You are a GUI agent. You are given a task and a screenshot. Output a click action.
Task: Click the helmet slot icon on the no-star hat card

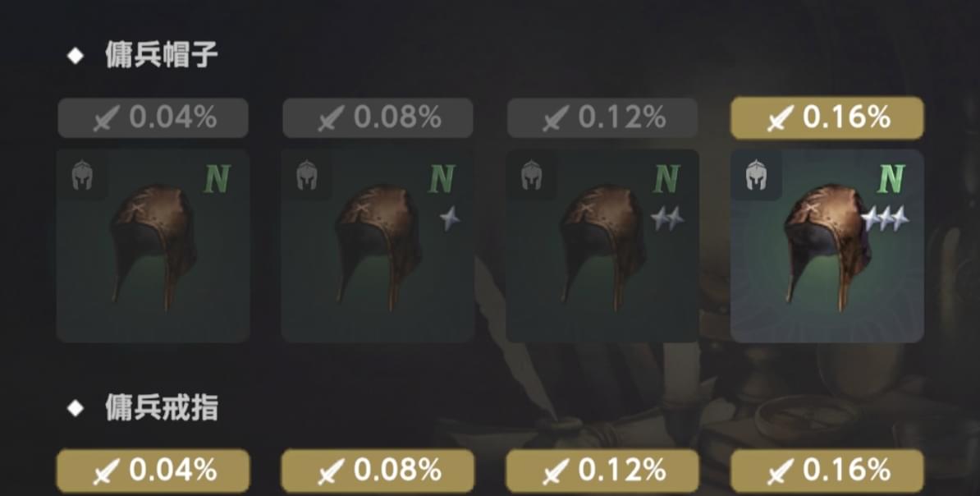point(82,175)
